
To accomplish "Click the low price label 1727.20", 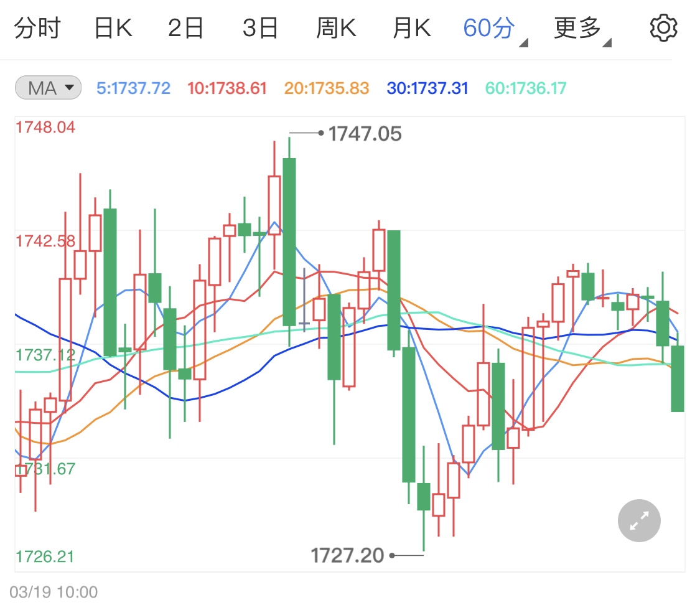I will click(x=347, y=556).
